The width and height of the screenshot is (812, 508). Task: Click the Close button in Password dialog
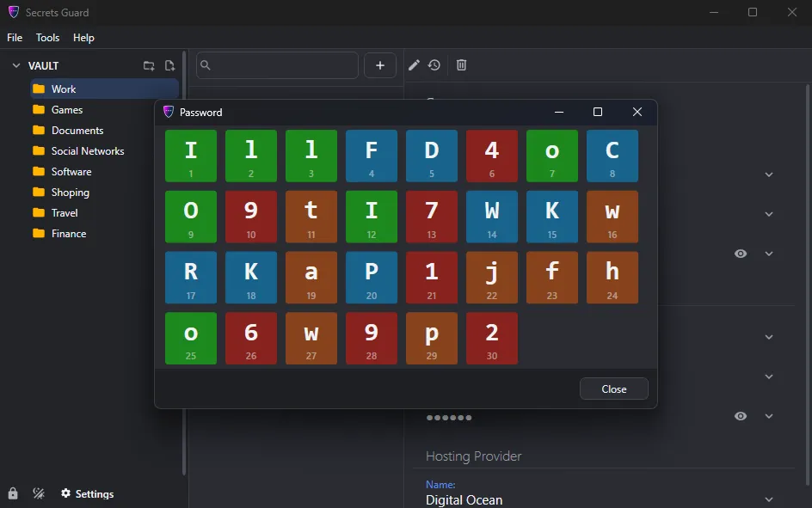(x=613, y=389)
